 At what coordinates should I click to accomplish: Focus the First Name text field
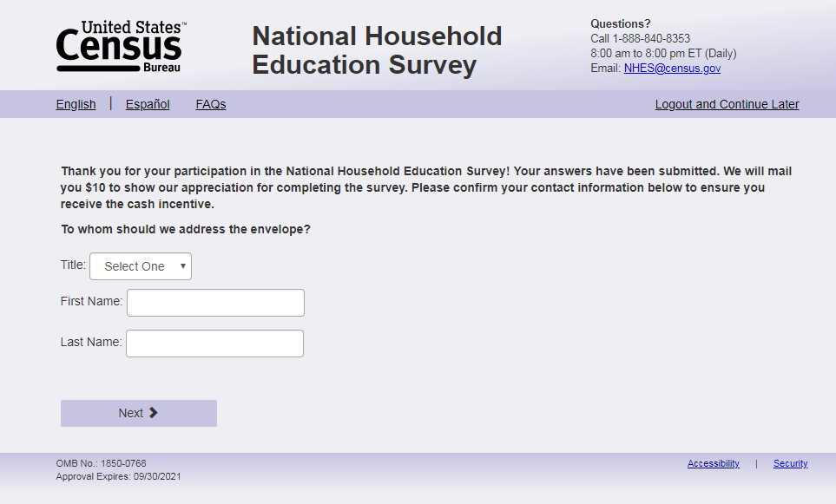coord(215,303)
